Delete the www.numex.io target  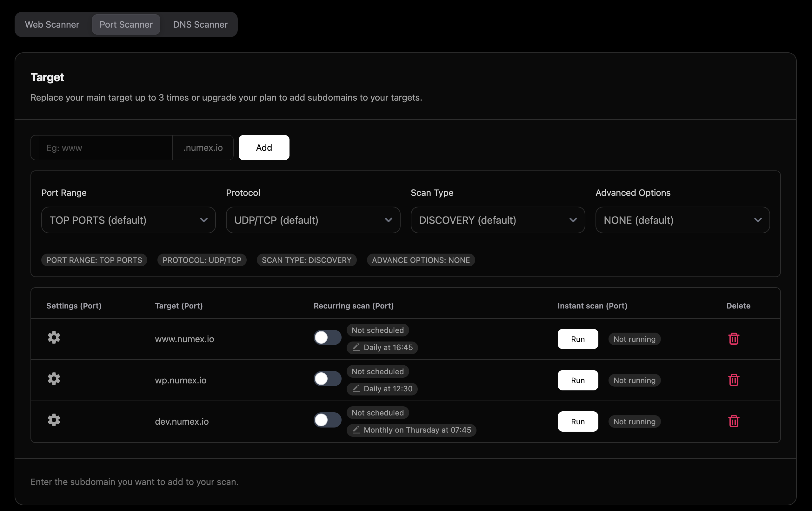pyautogui.click(x=734, y=339)
